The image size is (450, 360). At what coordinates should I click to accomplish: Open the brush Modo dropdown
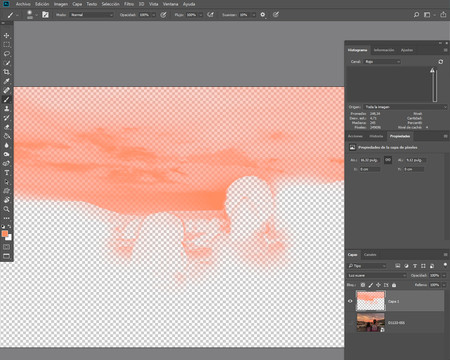[x=91, y=15]
